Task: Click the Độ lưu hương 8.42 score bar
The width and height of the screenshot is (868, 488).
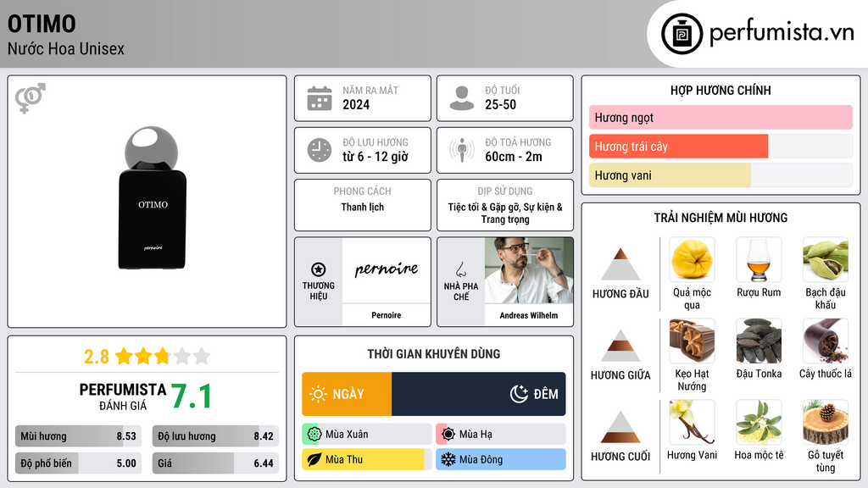Action: (215, 436)
